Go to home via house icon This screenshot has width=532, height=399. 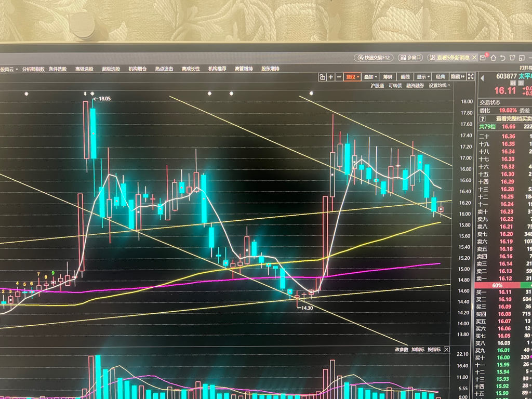click(494, 58)
